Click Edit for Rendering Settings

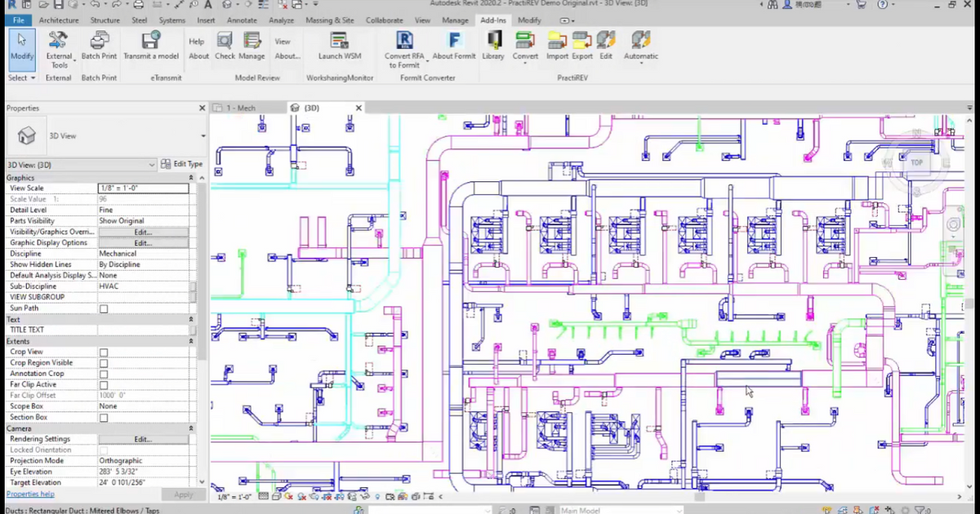143,439
